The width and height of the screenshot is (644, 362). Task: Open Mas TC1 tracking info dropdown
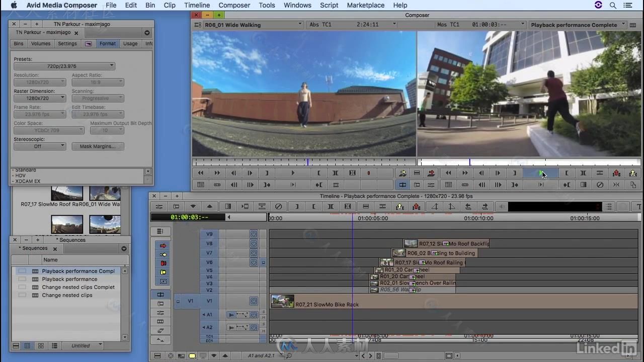pos(480,25)
